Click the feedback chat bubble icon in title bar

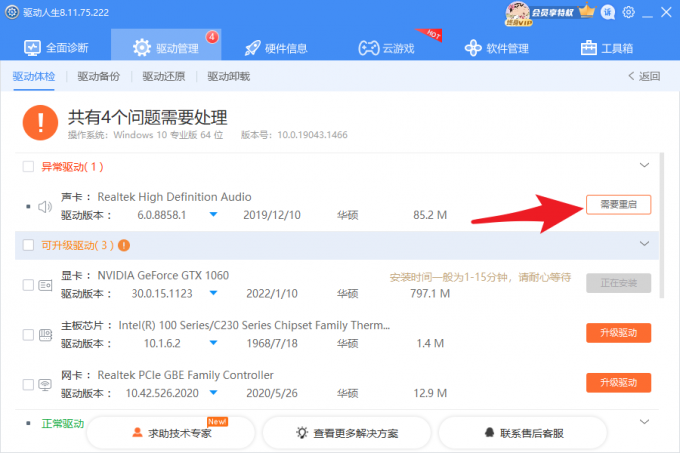tap(608, 12)
